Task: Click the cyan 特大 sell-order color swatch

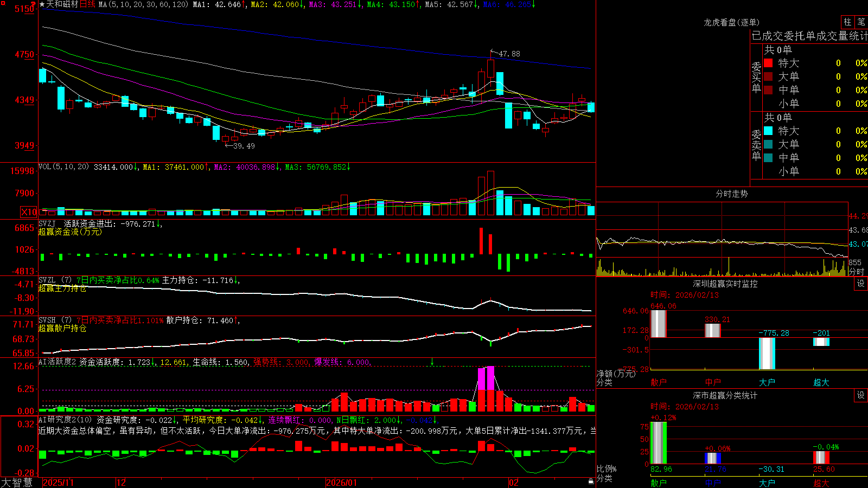Action: pos(768,131)
